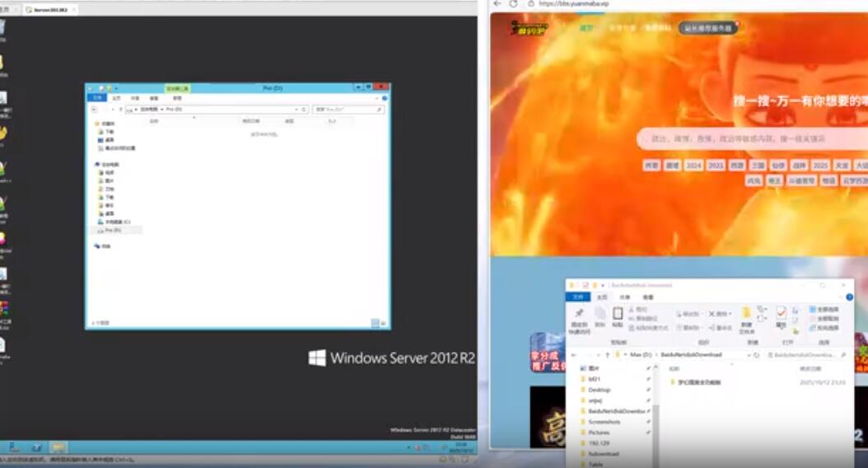Screen dimensions: 868x468
Task: Click the browser refresh icon
Action: click(x=513, y=4)
